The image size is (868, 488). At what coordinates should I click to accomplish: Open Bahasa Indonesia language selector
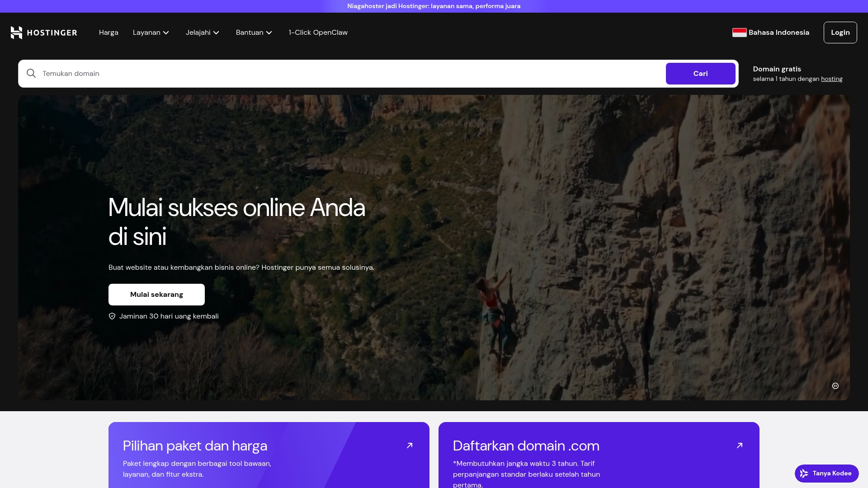(778, 33)
